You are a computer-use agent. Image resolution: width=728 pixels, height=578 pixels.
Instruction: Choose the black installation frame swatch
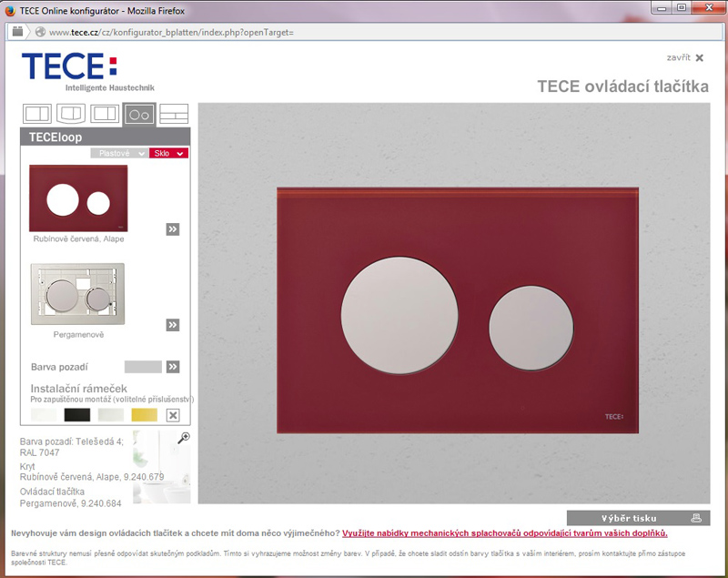[x=77, y=414]
